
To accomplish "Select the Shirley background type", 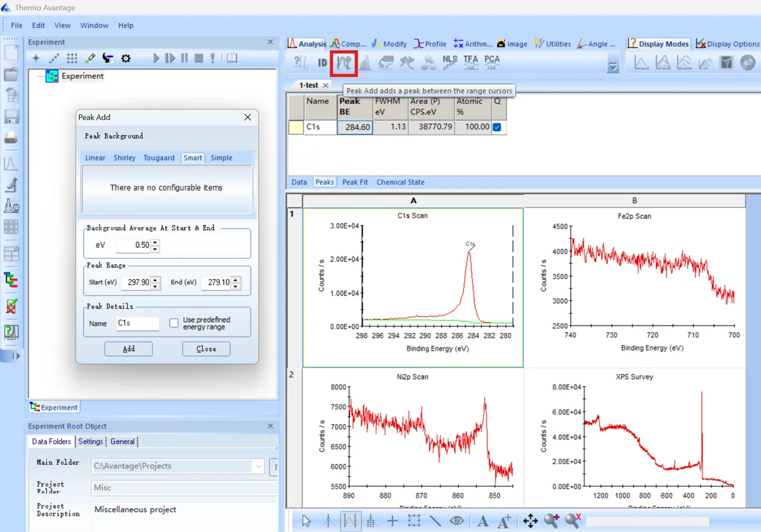I will click(x=124, y=158).
